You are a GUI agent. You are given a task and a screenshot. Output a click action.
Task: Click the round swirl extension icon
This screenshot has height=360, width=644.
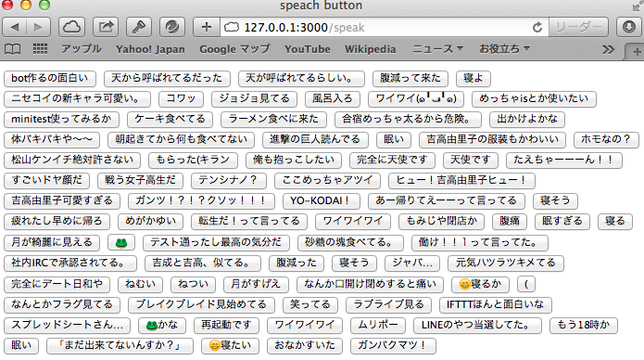point(172,28)
